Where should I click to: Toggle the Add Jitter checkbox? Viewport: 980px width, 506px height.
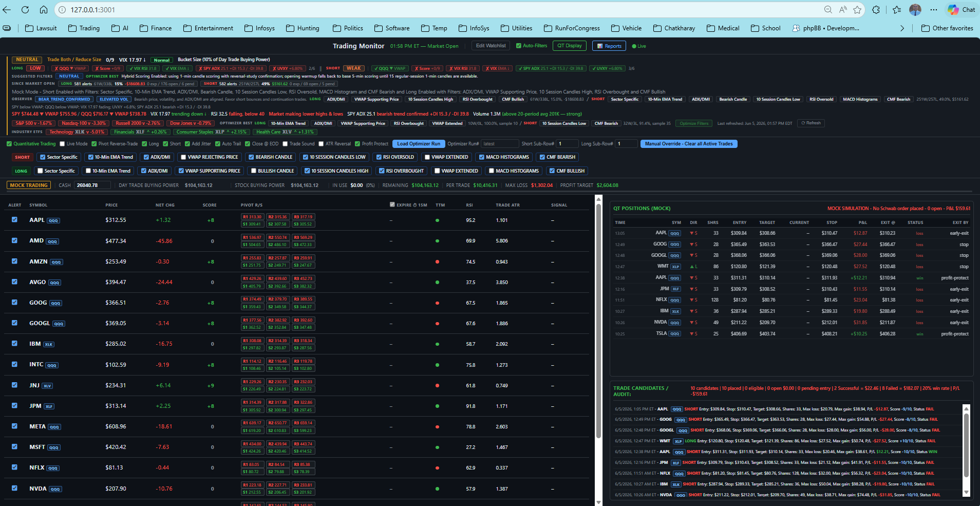187,144
